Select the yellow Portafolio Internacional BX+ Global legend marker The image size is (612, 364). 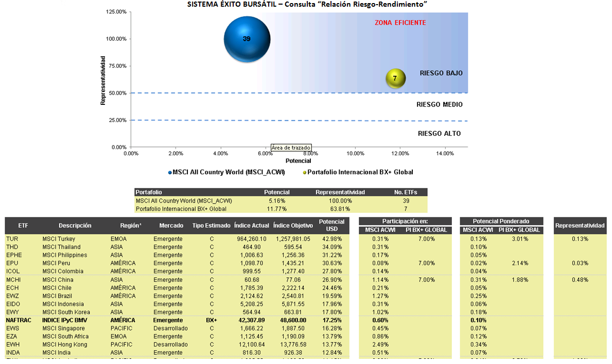point(305,173)
